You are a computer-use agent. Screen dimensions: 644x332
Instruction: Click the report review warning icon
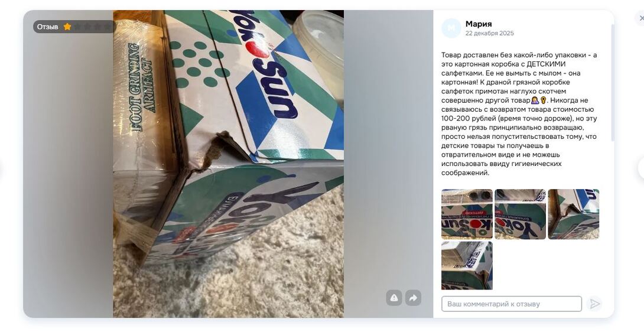pos(394,298)
